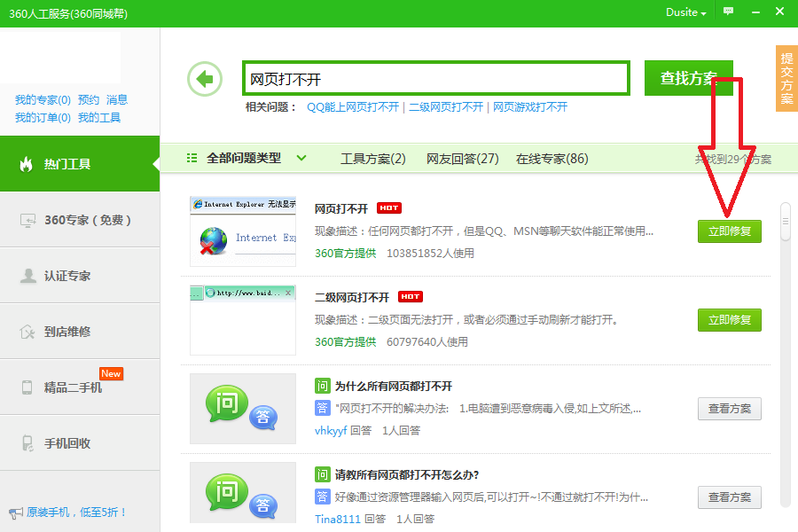This screenshot has width=798, height=532.
Task: Select 热门工具 in the sidebar
Action: [x=80, y=164]
